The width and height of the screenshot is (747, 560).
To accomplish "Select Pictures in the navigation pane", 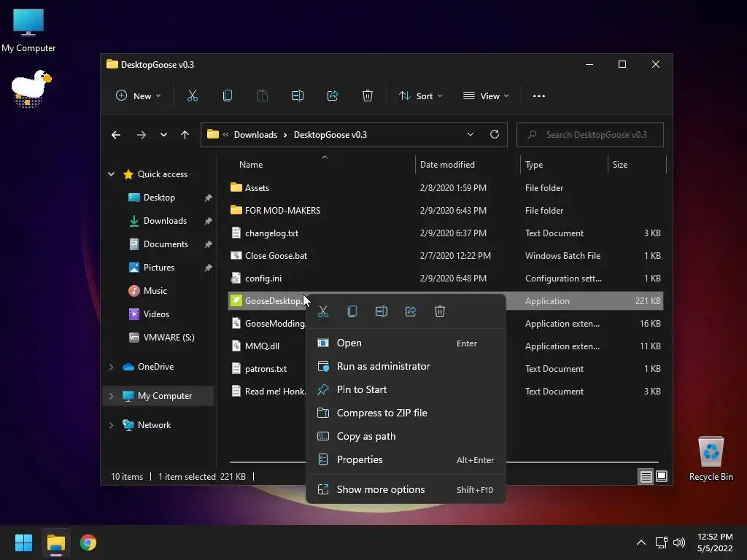I will (158, 268).
